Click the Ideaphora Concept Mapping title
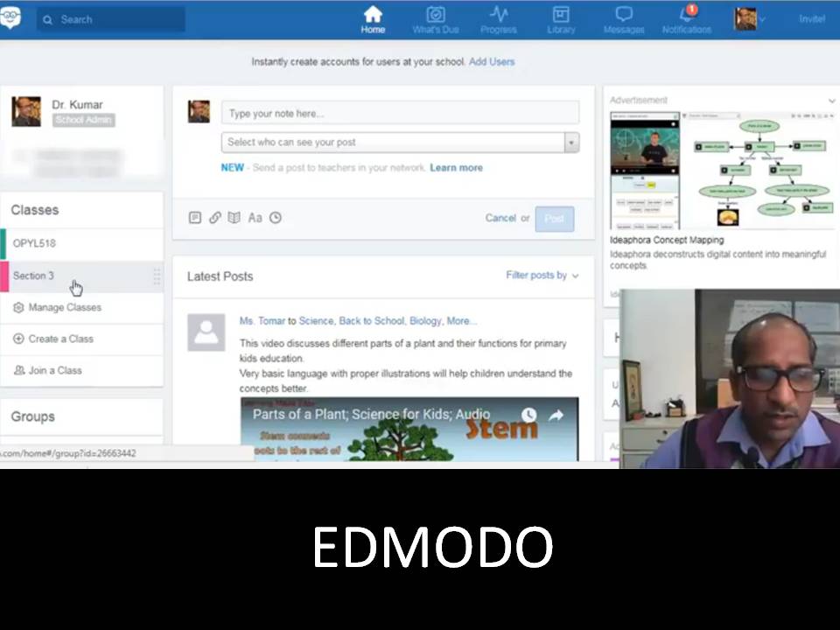840x630 pixels. pos(667,240)
